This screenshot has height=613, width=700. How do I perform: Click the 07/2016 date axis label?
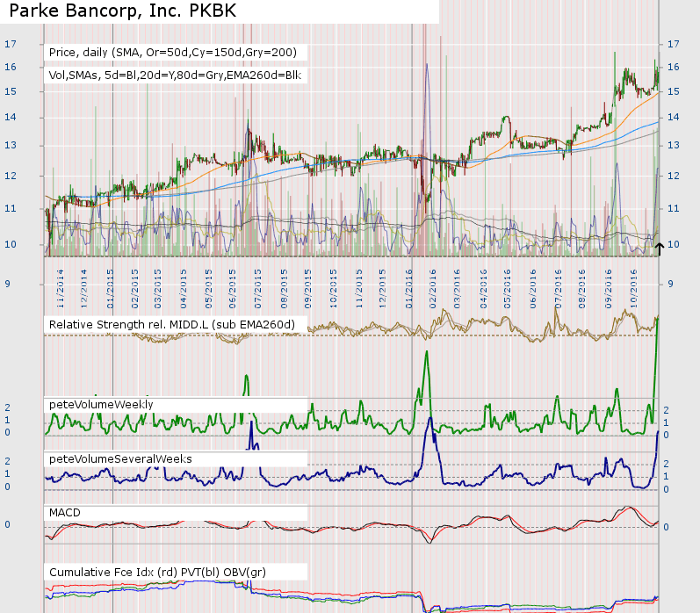558,289
